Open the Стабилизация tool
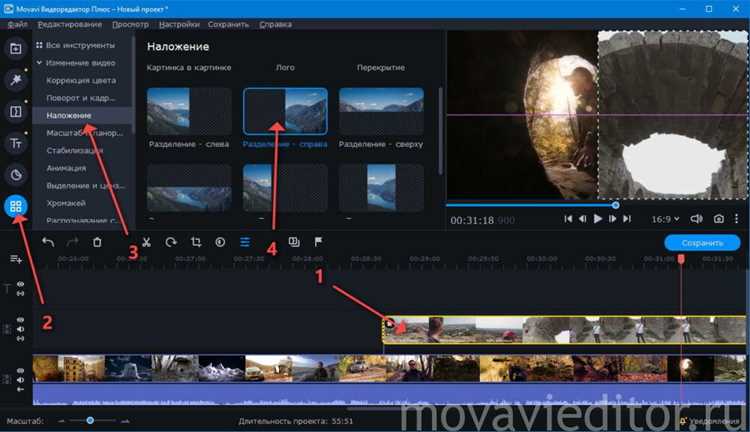The image size is (750, 432). 75,150
